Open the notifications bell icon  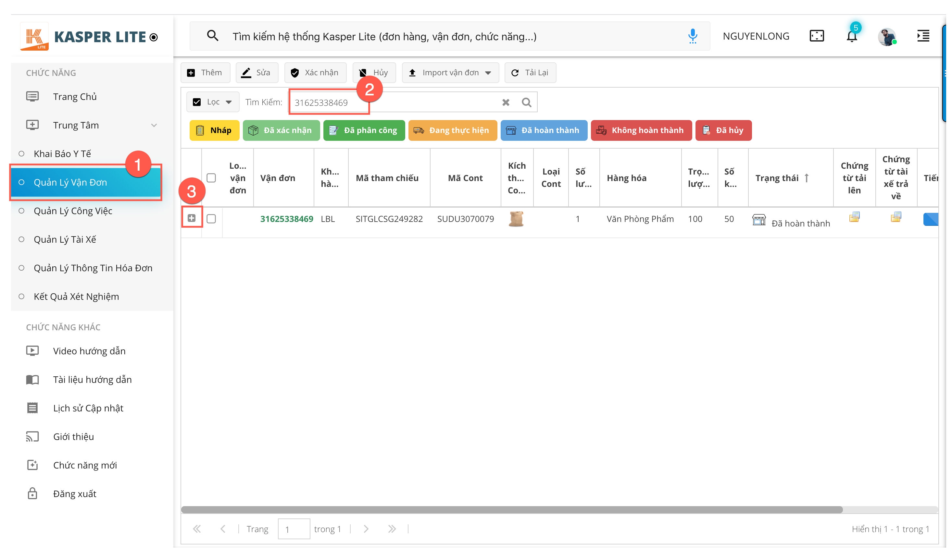[852, 37]
